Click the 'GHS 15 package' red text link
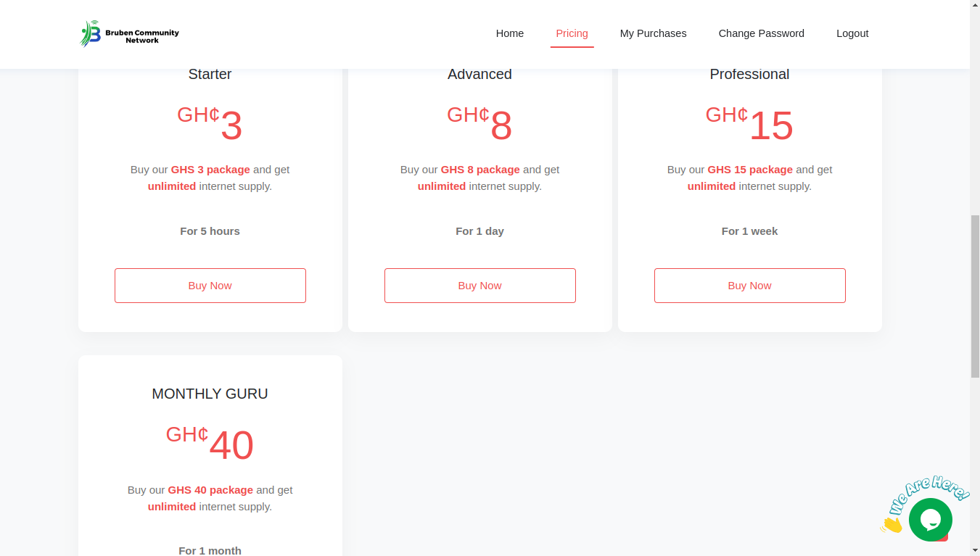This screenshot has height=556, width=980. [x=750, y=170]
